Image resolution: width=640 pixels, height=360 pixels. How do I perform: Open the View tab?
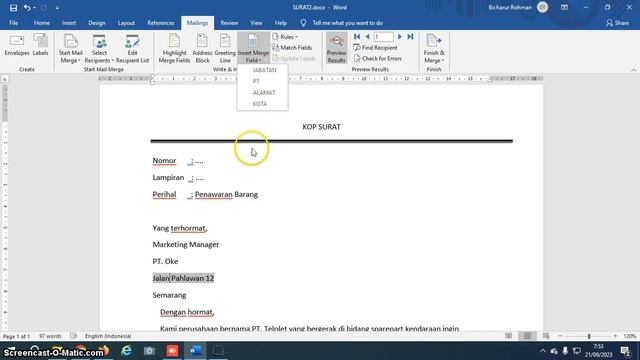click(x=256, y=23)
